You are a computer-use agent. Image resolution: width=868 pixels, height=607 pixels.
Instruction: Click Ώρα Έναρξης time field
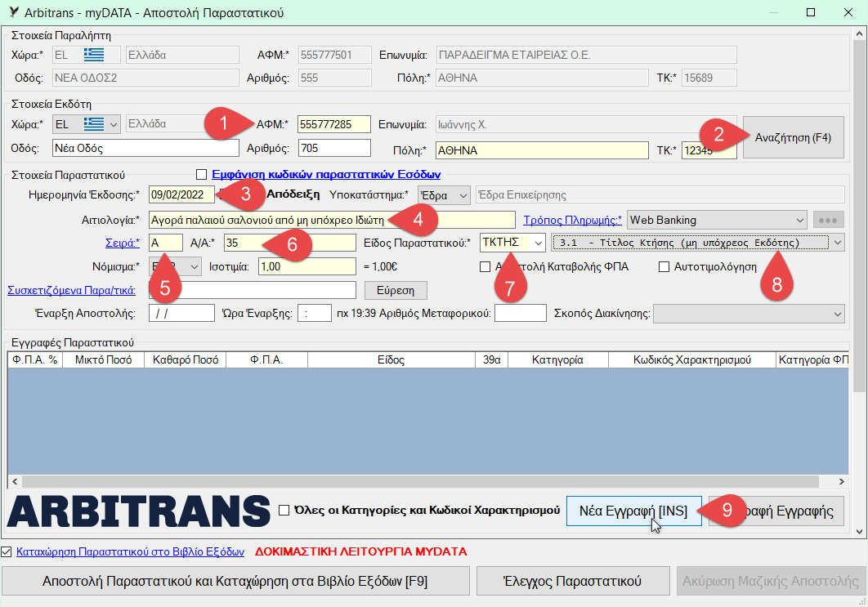pyautogui.click(x=315, y=313)
